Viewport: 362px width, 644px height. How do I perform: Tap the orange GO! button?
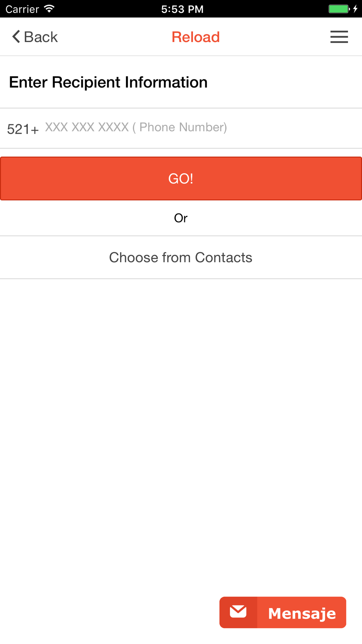(181, 179)
